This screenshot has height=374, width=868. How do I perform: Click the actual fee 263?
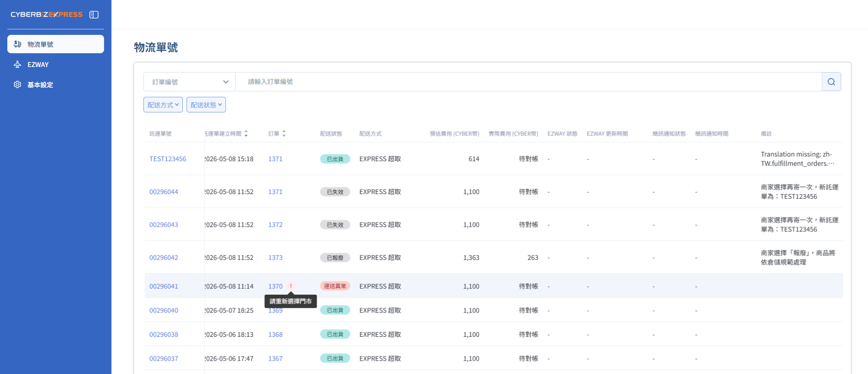pos(533,258)
